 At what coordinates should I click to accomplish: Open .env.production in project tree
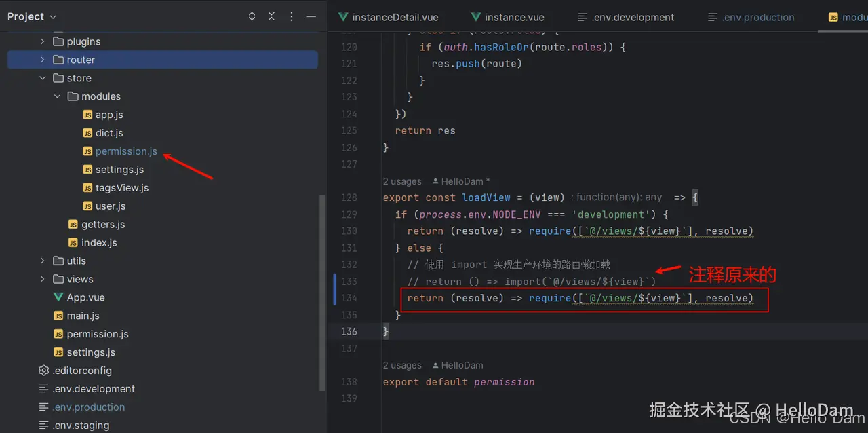pos(89,407)
